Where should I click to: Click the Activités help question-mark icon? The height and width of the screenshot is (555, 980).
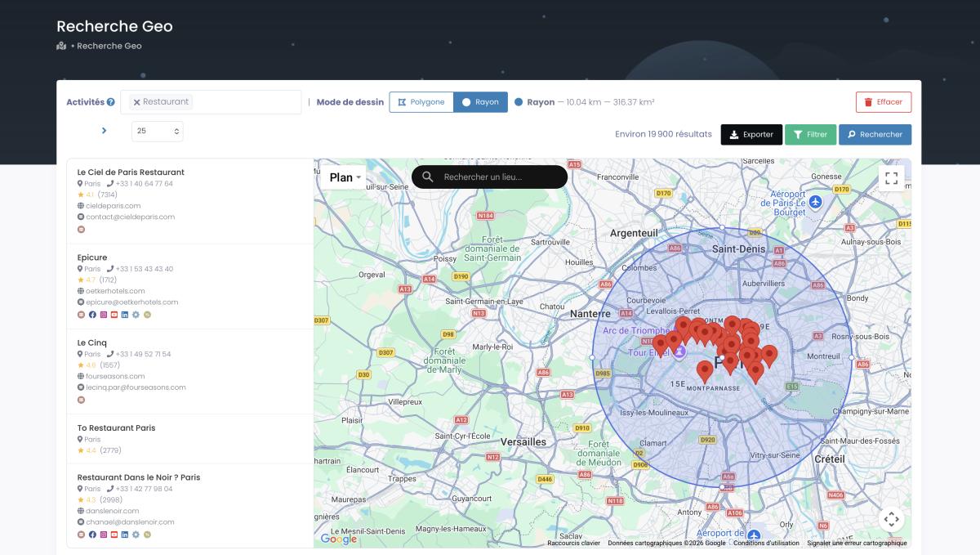(110, 102)
